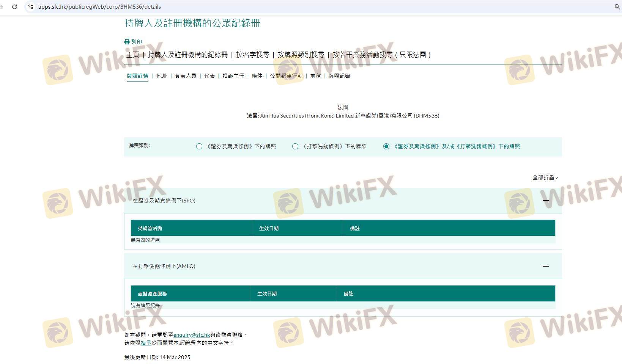
Task: Collapse the 在證券及期貨條例下(SFO) section
Action: 545,201
